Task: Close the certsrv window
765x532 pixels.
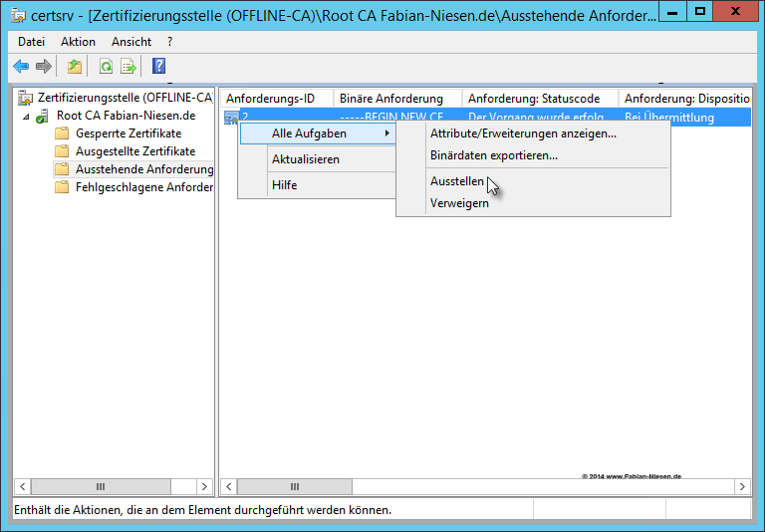Action: tap(736, 12)
